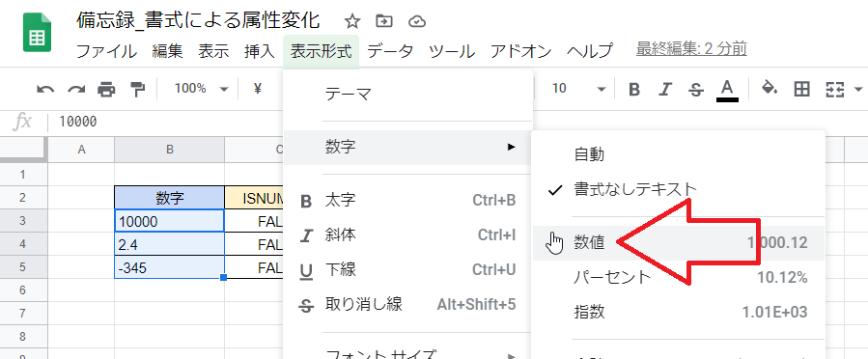
Task: Select column A header
Action: (81, 150)
